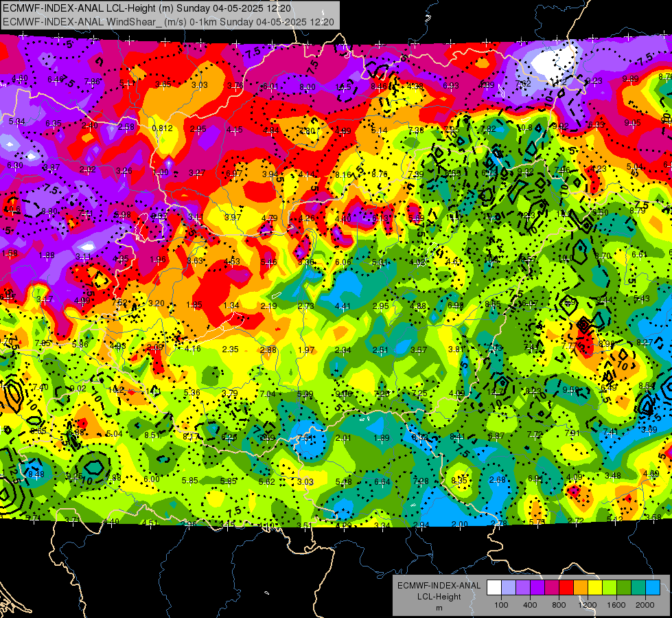672x618 pixels.
Task: Click the grid value 2.58
Action: pos(126,126)
